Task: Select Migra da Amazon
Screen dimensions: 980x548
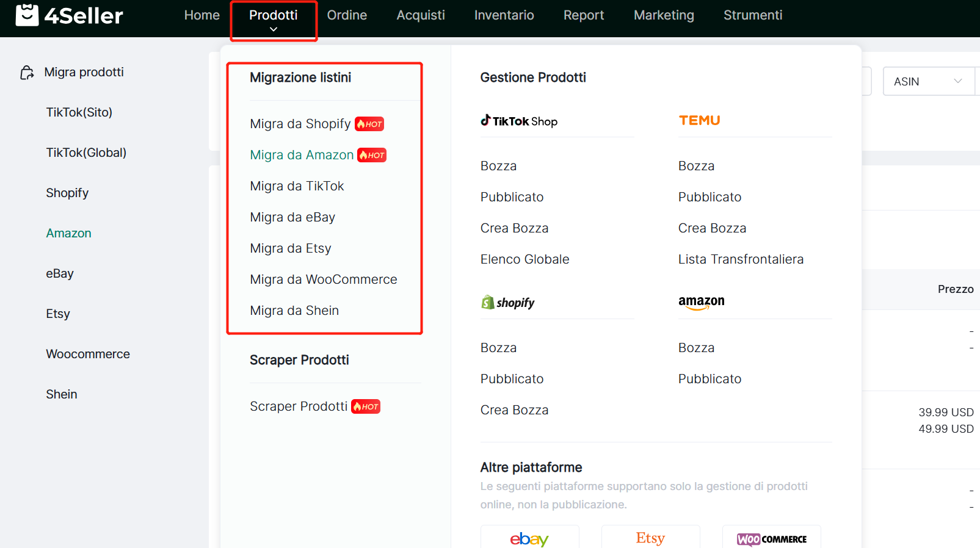Action: click(302, 155)
